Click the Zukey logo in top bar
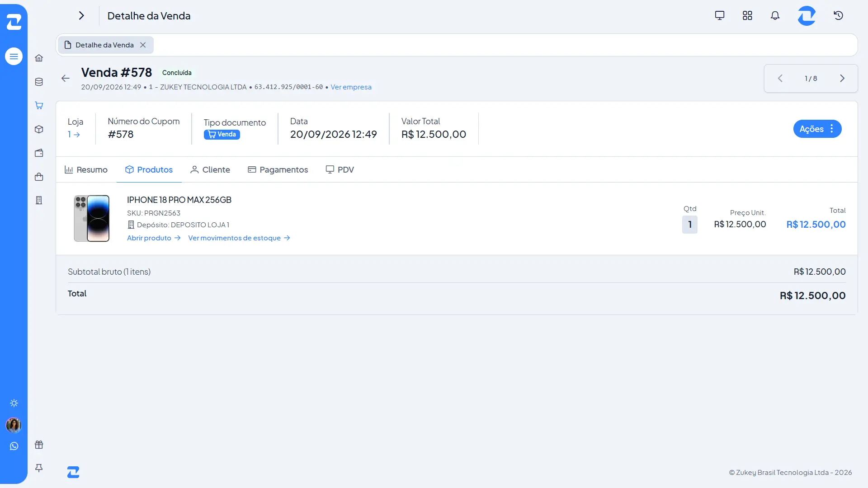The width and height of the screenshot is (868, 488). coord(807,15)
